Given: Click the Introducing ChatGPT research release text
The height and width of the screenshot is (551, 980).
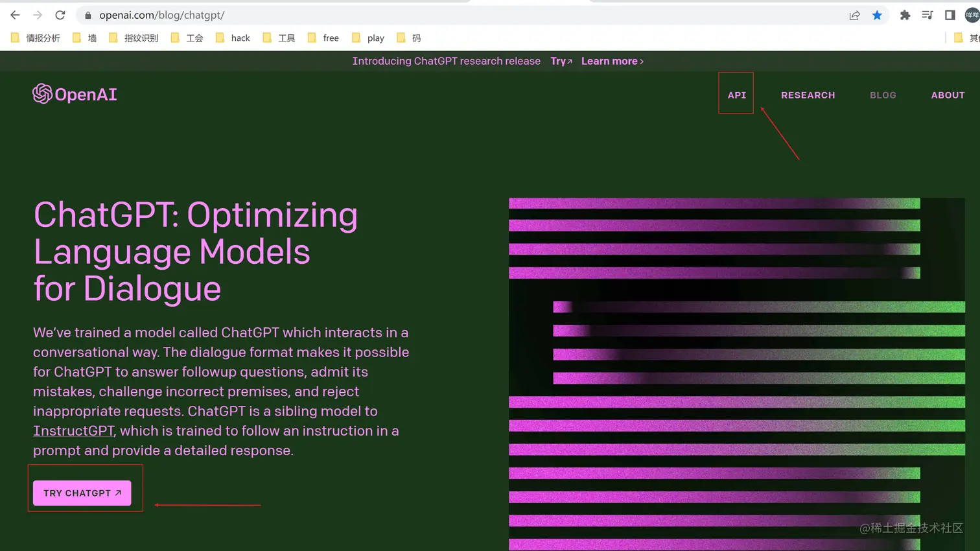Looking at the screenshot, I should click(446, 61).
